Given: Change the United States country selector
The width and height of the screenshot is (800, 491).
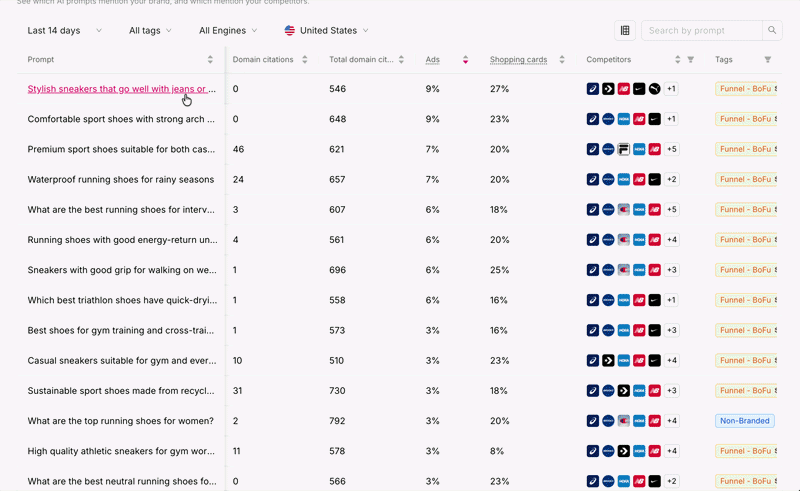Looking at the screenshot, I should 327,31.
